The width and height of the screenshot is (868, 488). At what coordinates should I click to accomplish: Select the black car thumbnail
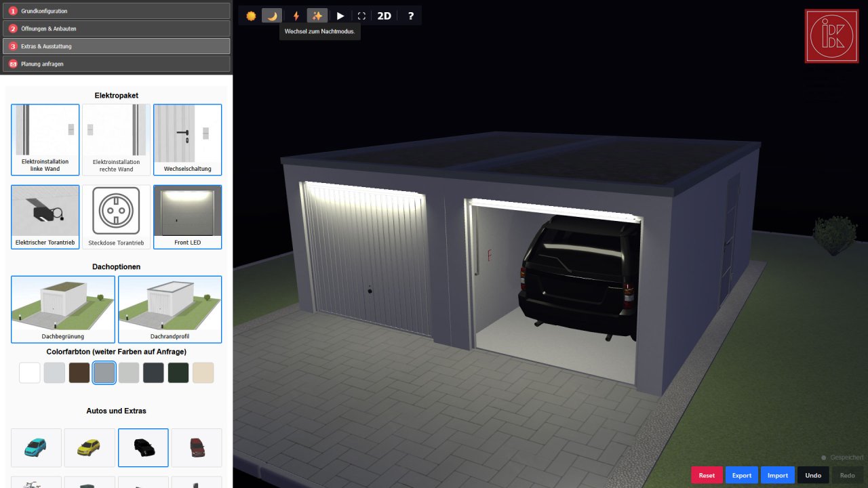point(143,447)
